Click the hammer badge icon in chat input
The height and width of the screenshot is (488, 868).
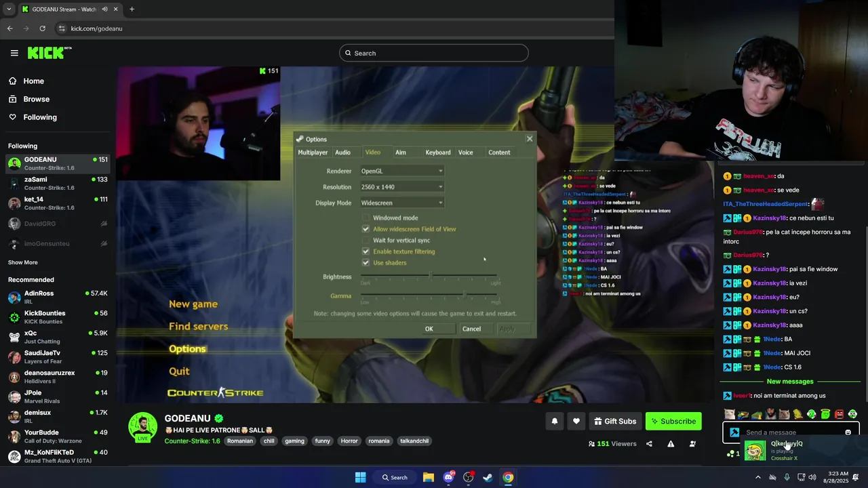(x=734, y=432)
